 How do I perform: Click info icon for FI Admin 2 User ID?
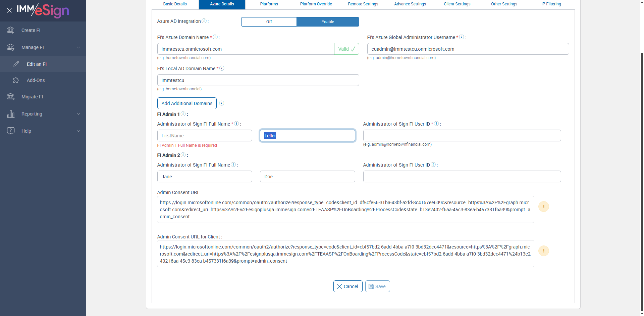pos(433,165)
